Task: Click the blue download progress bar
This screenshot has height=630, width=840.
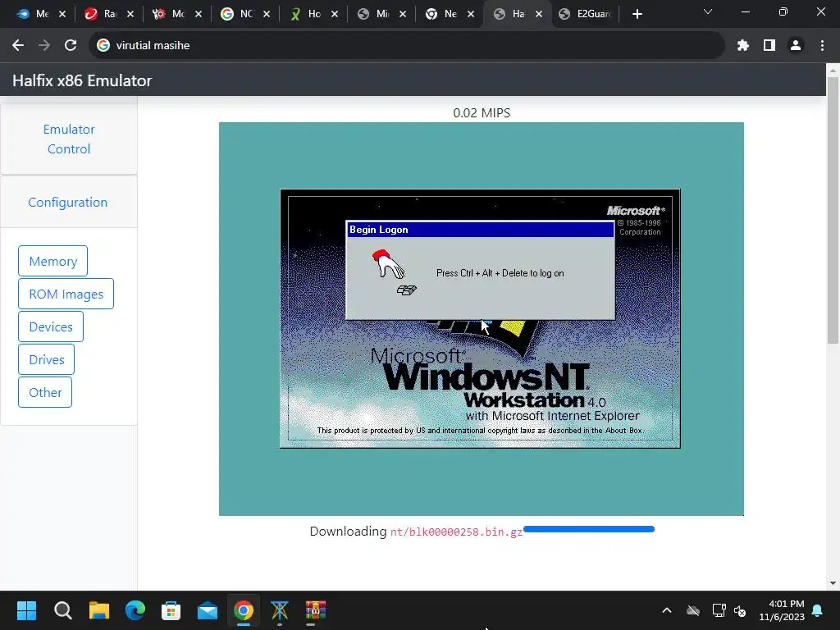Action: [x=589, y=529]
